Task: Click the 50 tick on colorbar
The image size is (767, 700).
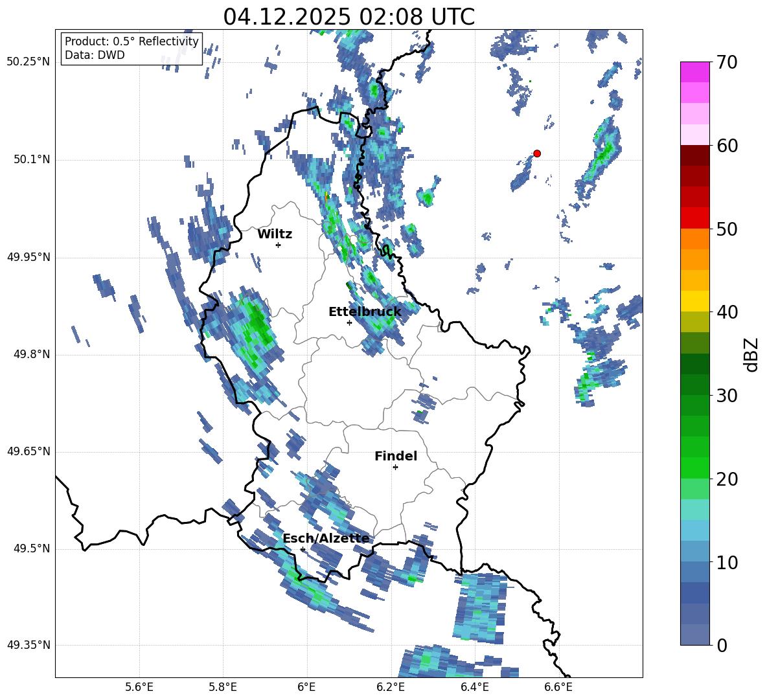Action: point(727,229)
